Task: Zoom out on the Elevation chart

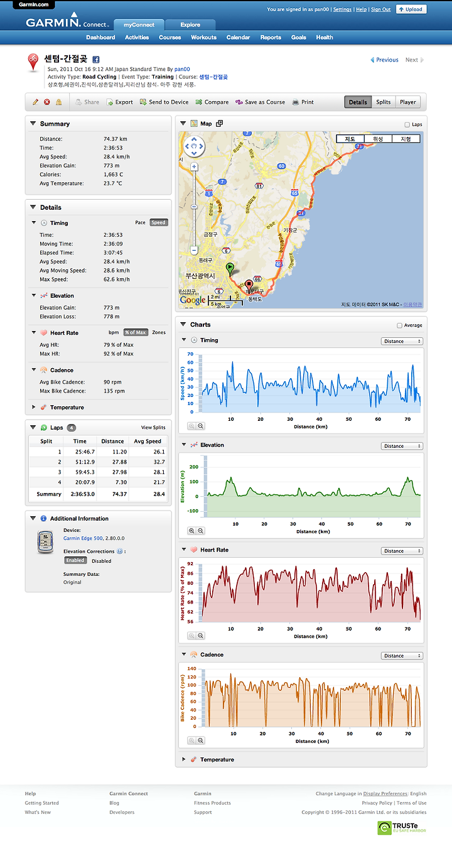Action: coord(201,531)
